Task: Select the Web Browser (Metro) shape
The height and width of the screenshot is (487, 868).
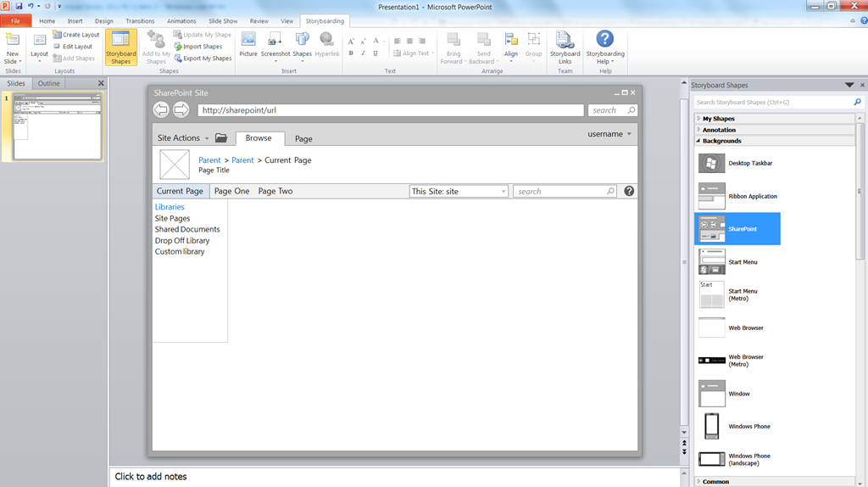Action: [737, 361]
